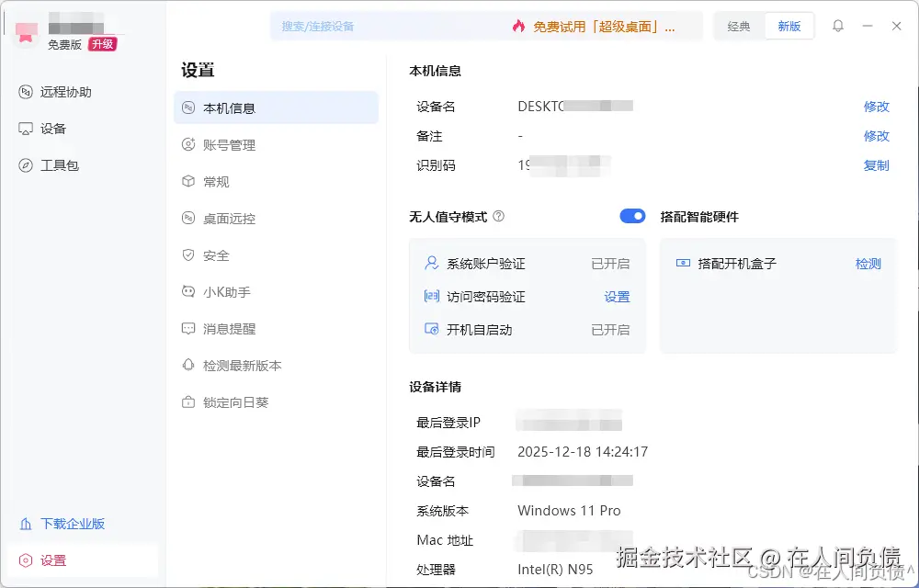Open the 安全 settings section

[x=221, y=255]
